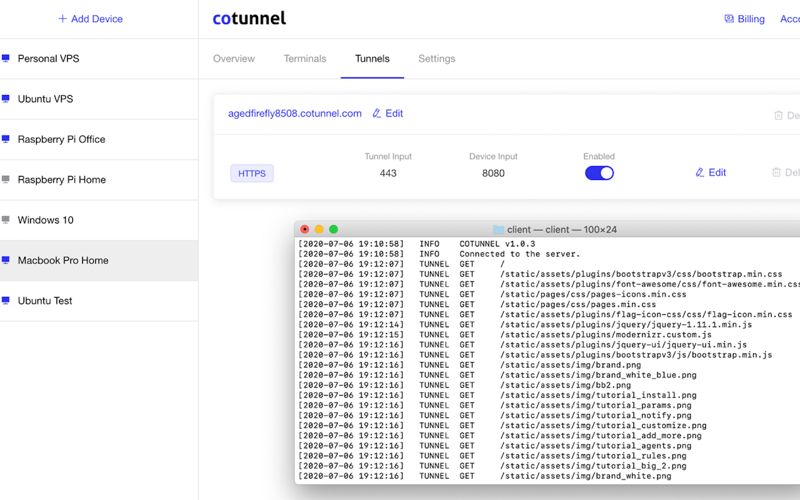The image size is (800, 500).
Task: Click the monitor icon next to Ubuntu VPS
Action: point(6,98)
